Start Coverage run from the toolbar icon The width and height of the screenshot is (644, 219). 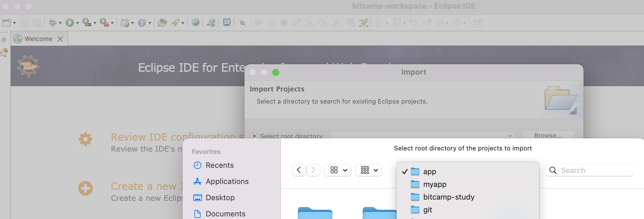coord(87,23)
